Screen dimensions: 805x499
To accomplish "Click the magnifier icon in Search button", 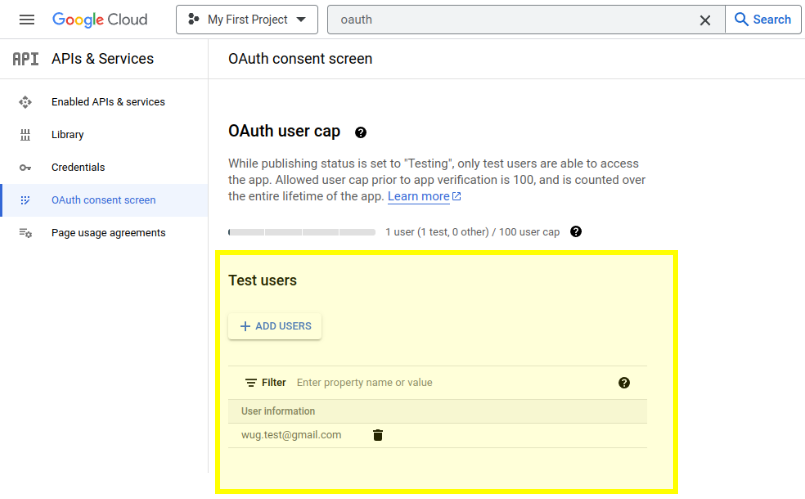I will click(x=741, y=20).
